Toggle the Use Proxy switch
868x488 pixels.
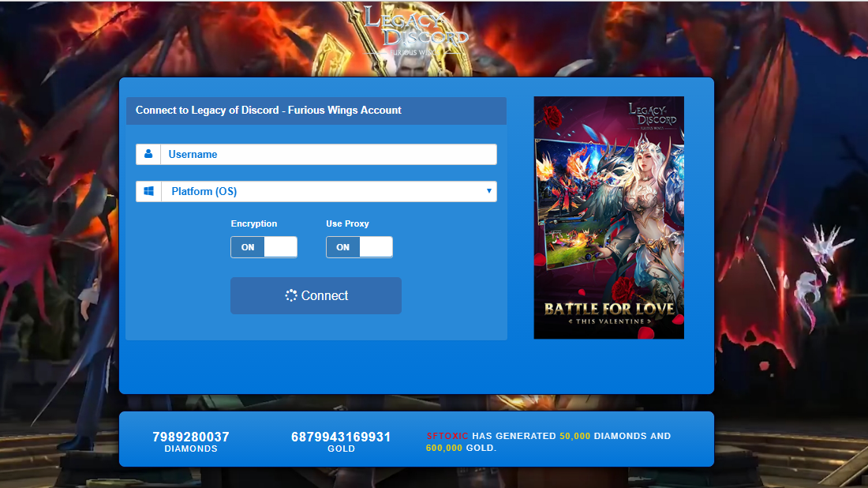(x=359, y=247)
